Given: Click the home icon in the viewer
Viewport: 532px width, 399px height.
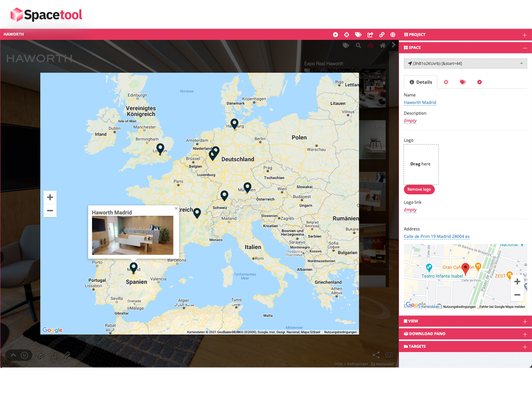Looking at the screenshot, I should pos(383,45).
